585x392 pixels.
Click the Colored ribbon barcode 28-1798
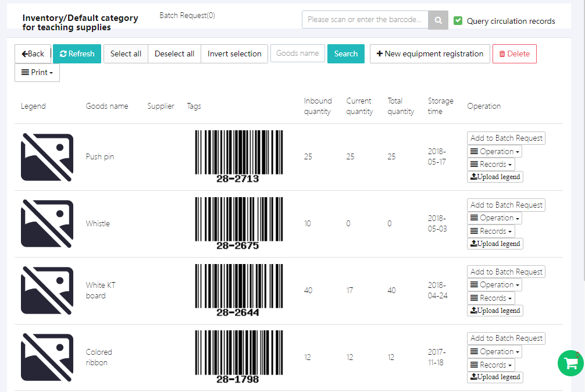coord(238,357)
